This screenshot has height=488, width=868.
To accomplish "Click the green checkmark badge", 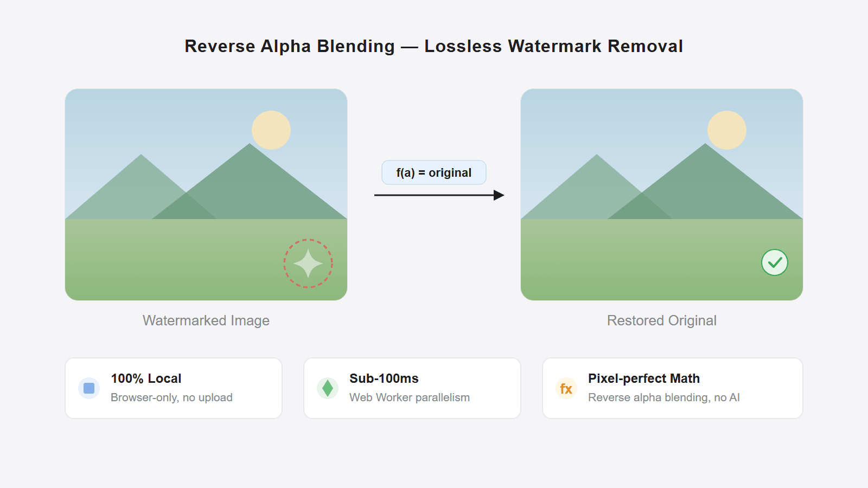I will click(x=775, y=262).
